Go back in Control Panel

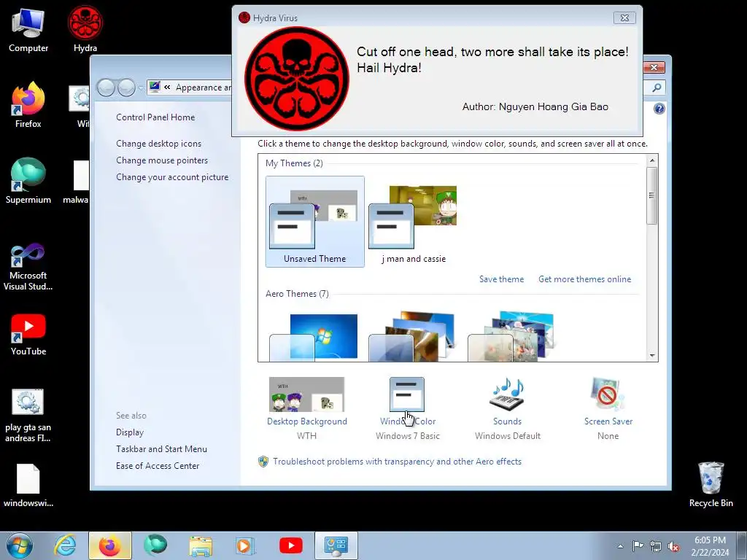click(x=106, y=87)
